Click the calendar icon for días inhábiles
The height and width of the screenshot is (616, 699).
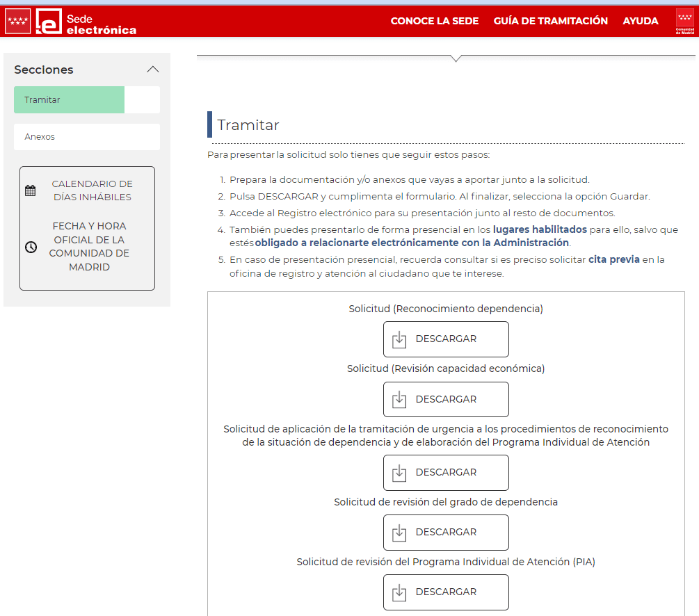pyautogui.click(x=31, y=191)
